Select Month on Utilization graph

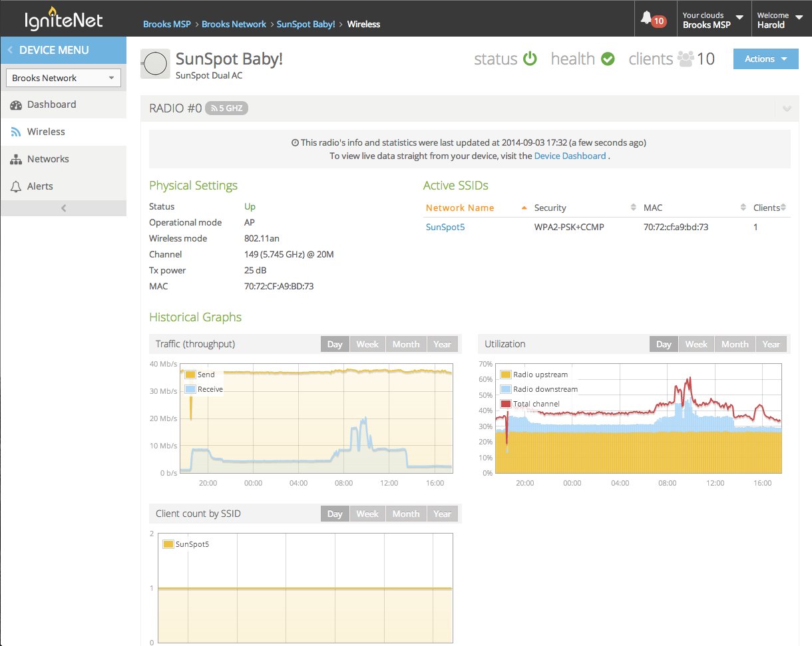[x=735, y=344]
